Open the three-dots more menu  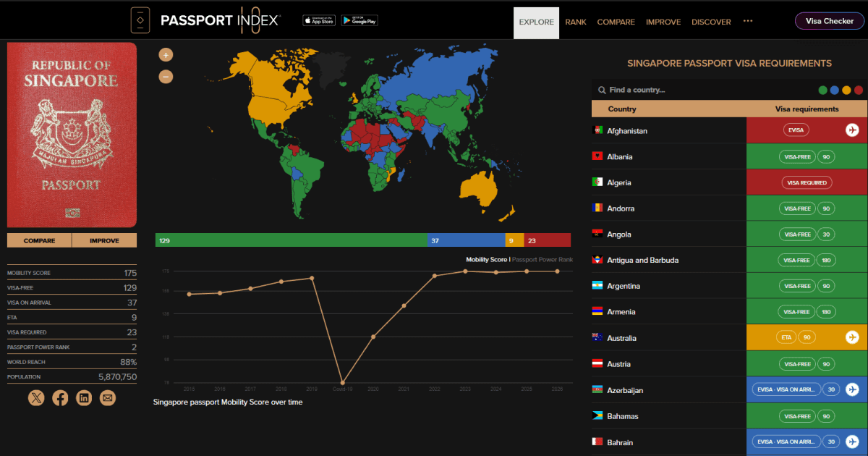(748, 21)
